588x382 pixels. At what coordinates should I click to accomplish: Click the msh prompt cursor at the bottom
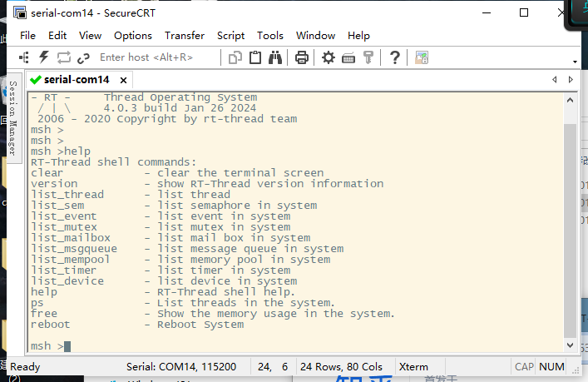click(x=67, y=346)
